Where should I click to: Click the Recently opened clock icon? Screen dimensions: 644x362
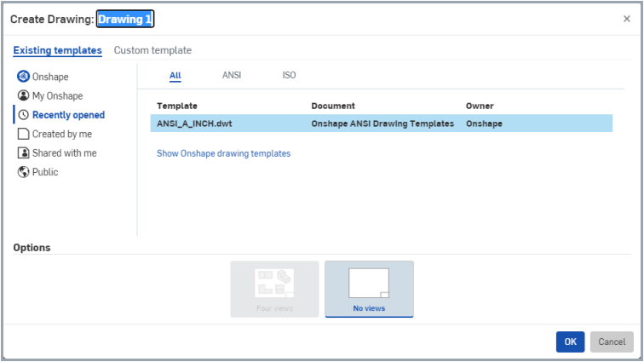coord(23,115)
